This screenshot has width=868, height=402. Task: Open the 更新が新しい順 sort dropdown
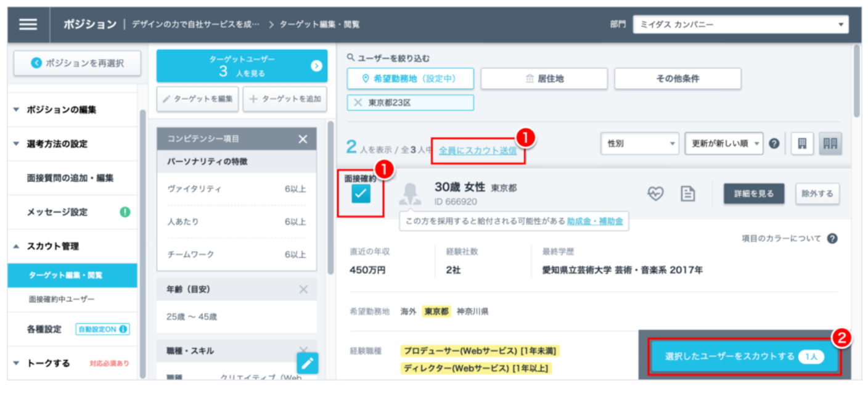pos(724,144)
